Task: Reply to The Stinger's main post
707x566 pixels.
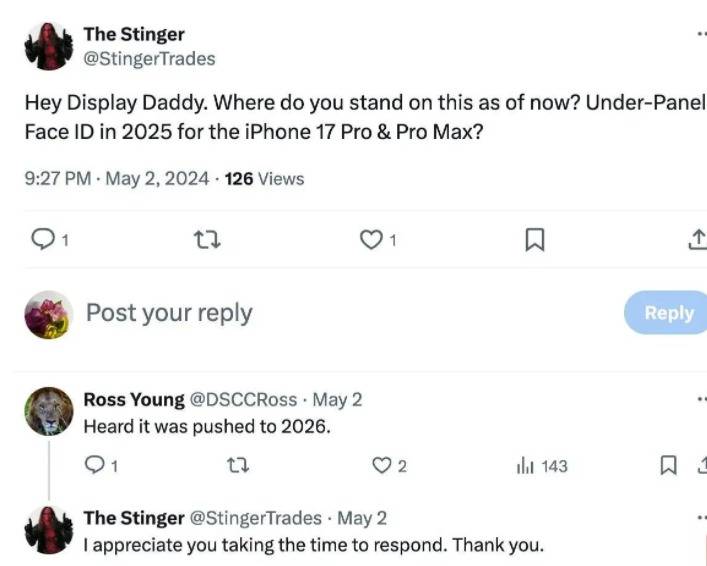Action: [x=46, y=239]
